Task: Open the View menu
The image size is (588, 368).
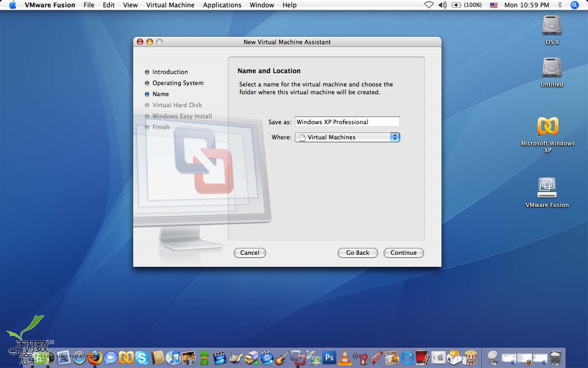Action: pos(130,5)
